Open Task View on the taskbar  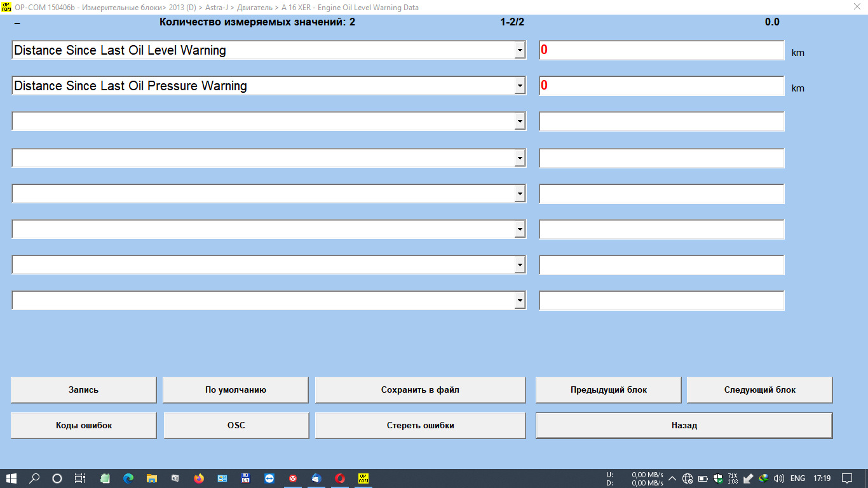coord(79,478)
